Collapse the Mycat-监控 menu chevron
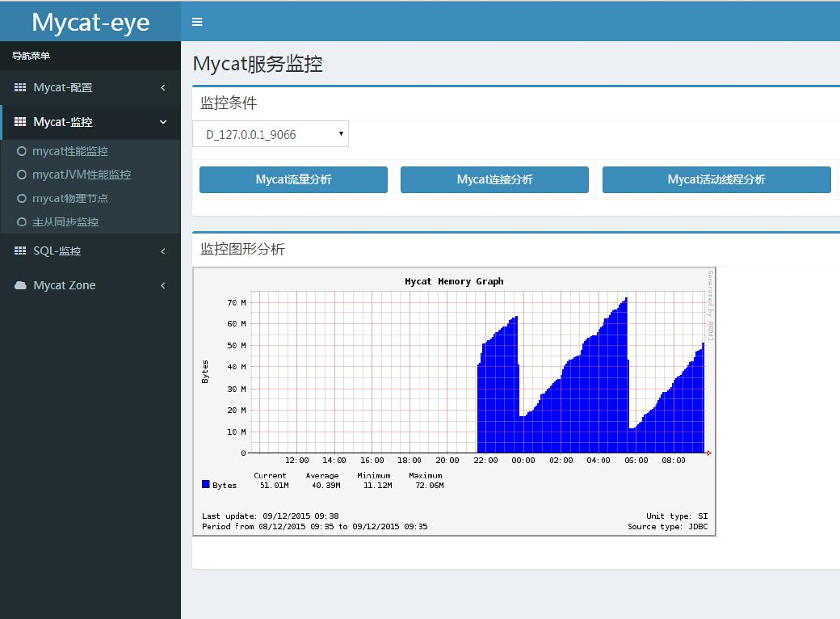This screenshot has width=840, height=619. tap(163, 122)
